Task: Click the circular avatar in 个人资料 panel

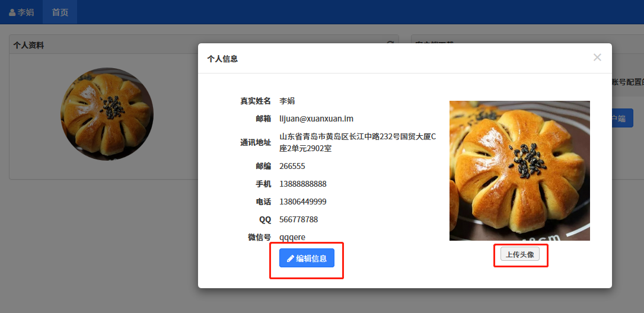Action: click(107, 114)
